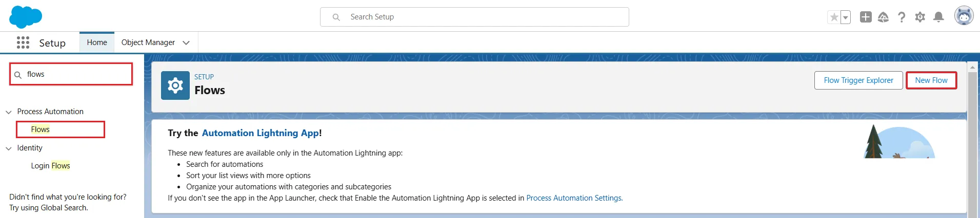Click the user avatar profile icon
This screenshot has width=980, height=218.
tap(964, 16)
